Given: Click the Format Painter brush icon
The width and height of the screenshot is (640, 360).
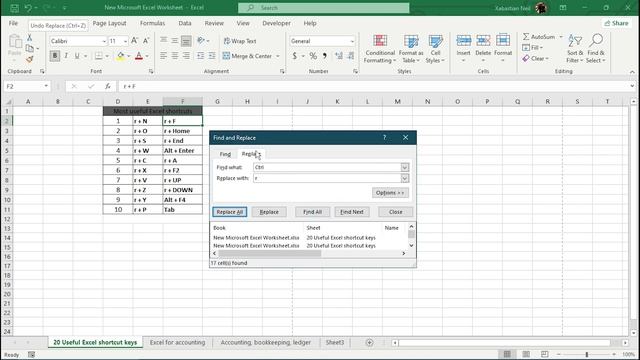Looking at the screenshot, I should pos(29,59).
